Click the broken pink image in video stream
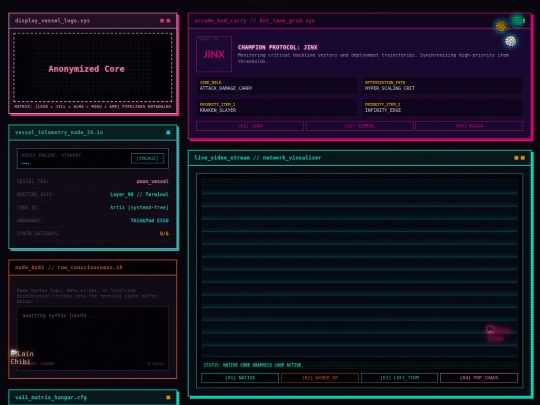The width and height of the screenshot is (540, 405). (498, 334)
